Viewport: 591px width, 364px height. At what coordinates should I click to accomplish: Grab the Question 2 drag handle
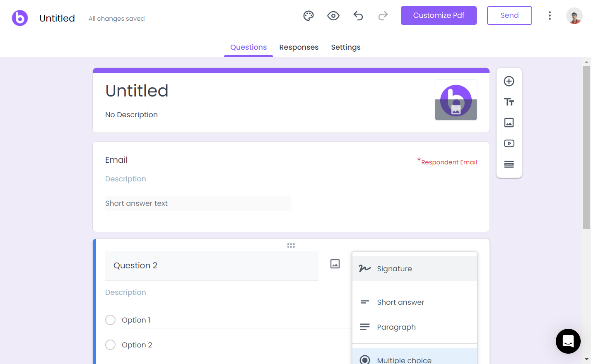click(291, 246)
